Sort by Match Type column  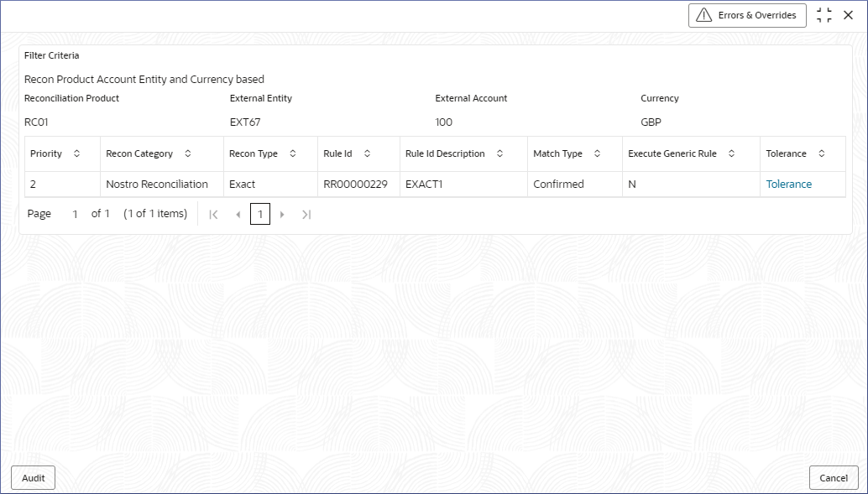pos(598,153)
